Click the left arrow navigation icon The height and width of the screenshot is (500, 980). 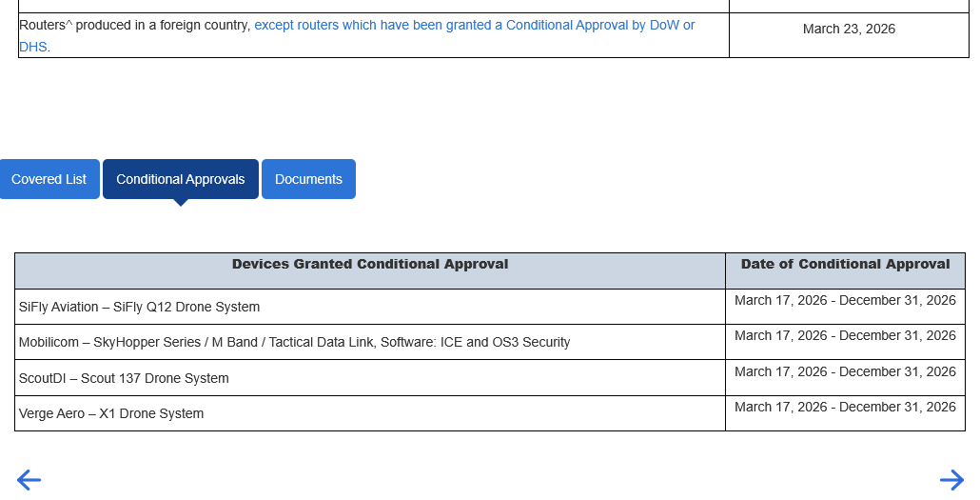click(x=29, y=481)
